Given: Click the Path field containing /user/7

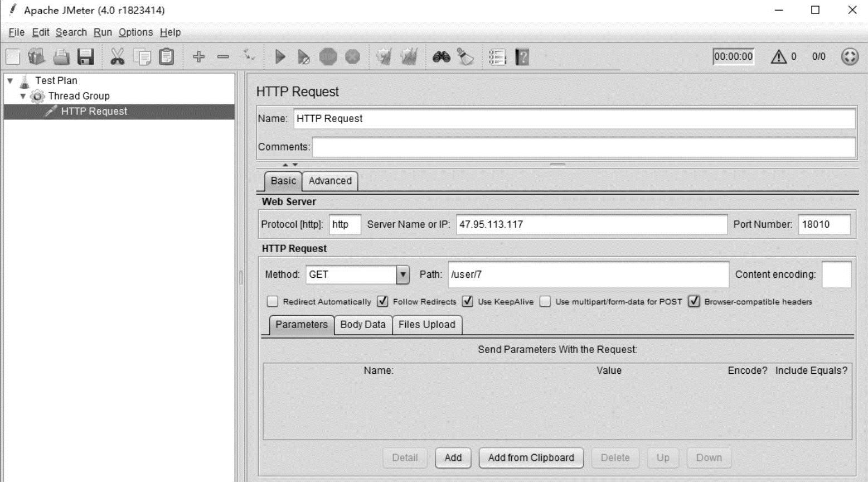Looking at the screenshot, I should [588, 274].
